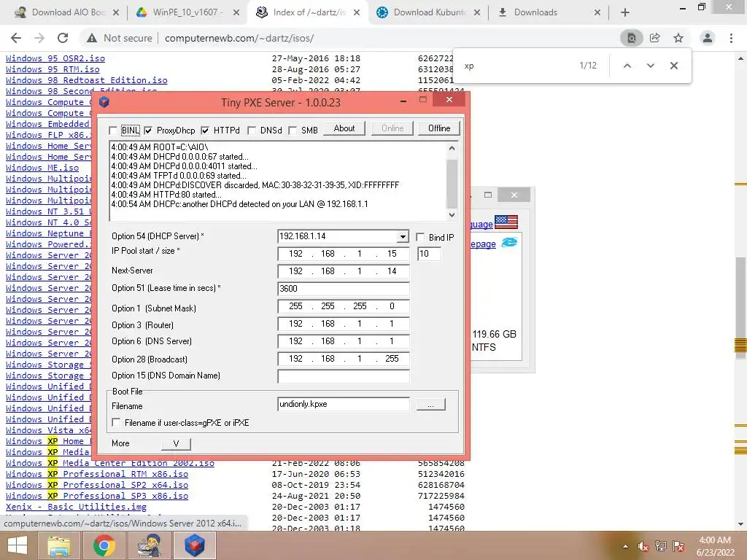
Task: Click the taskbar clock showing 4:00 AM
Action: point(715,546)
